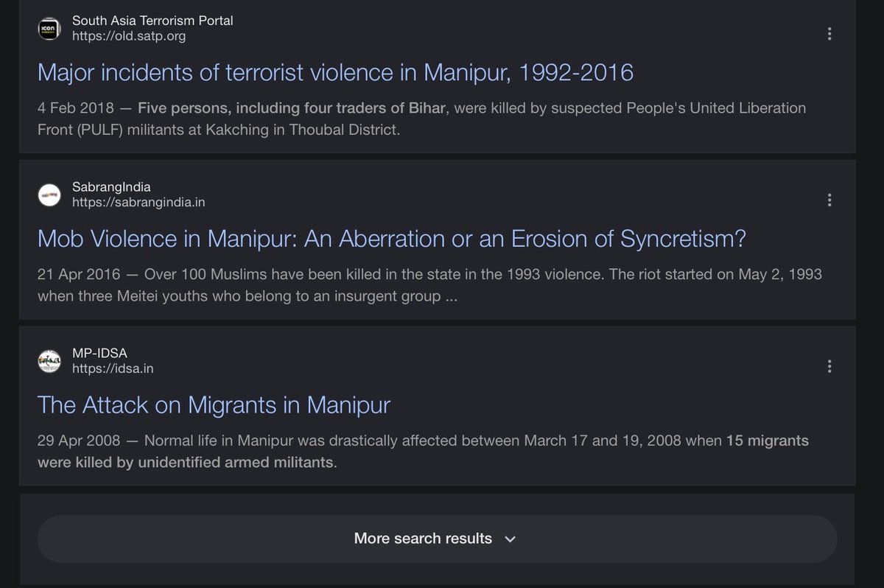Screen dimensions: 884x588
Task: Open the MP-IDSA site favicon
Action: coord(49,361)
